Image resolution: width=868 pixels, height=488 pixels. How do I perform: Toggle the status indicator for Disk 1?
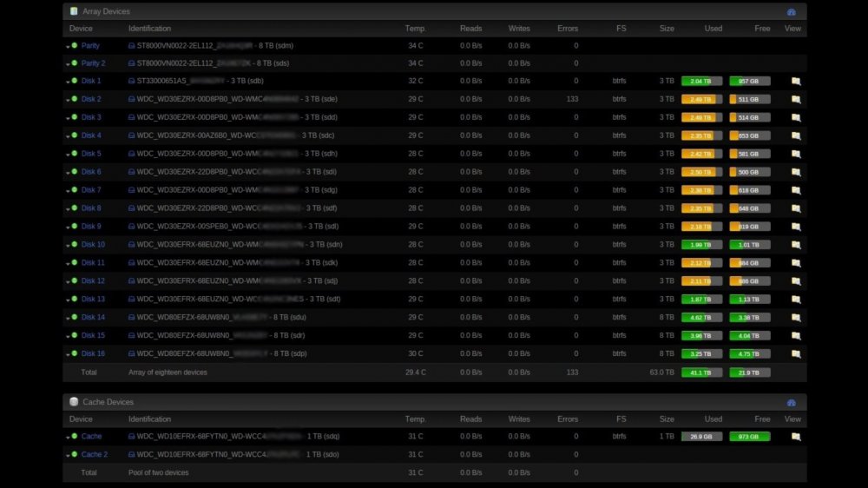75,81
